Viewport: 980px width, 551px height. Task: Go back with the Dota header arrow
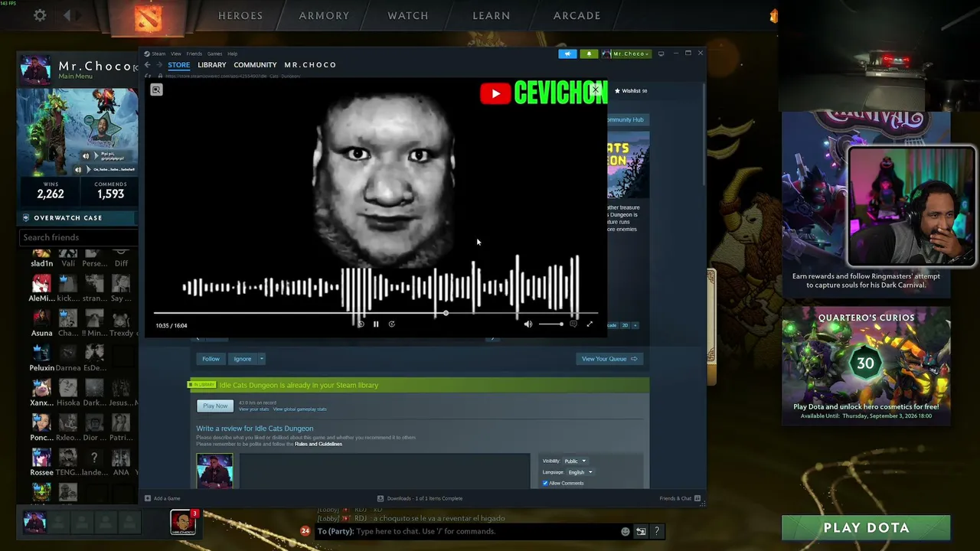coord(67,15)
